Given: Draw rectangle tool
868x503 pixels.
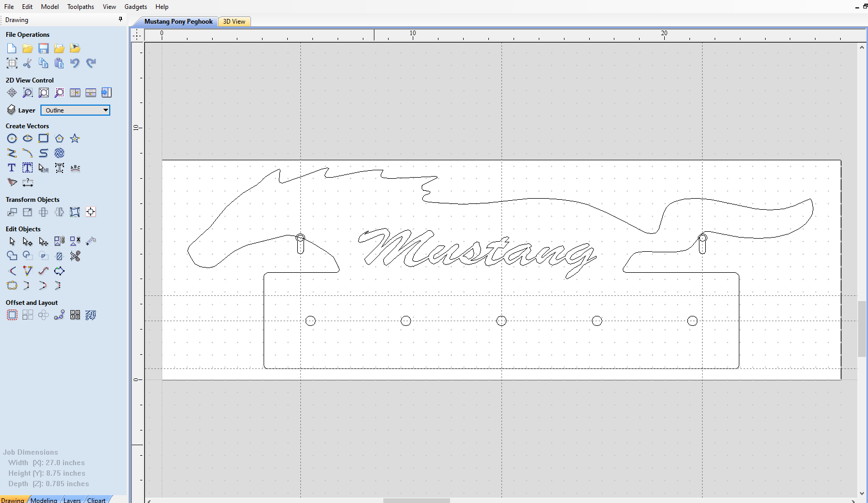Looking at the screenshot, I should (x=44, y=138).
